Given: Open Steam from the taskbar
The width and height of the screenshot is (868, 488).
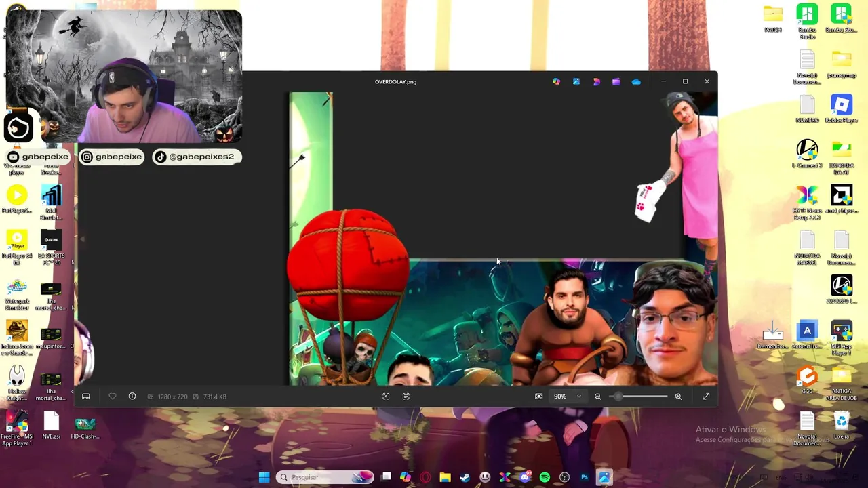Looking at the screenshot, I should coord(465,477).
